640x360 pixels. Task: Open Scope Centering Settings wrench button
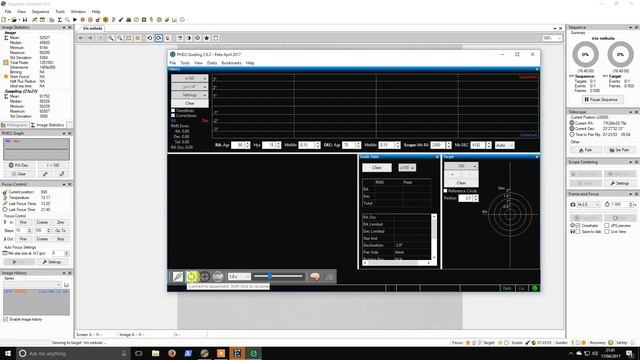(x=620, y=183)
